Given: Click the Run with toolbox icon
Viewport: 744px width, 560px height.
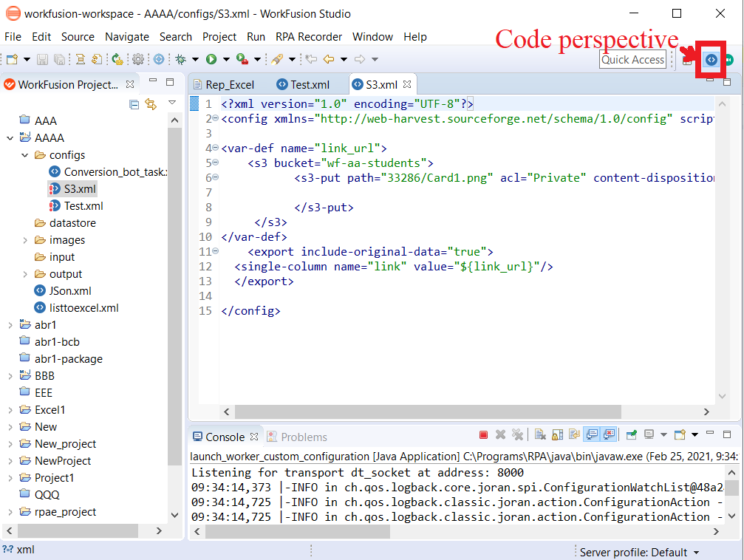Looking at the screenshot, I should click(242, 59).
